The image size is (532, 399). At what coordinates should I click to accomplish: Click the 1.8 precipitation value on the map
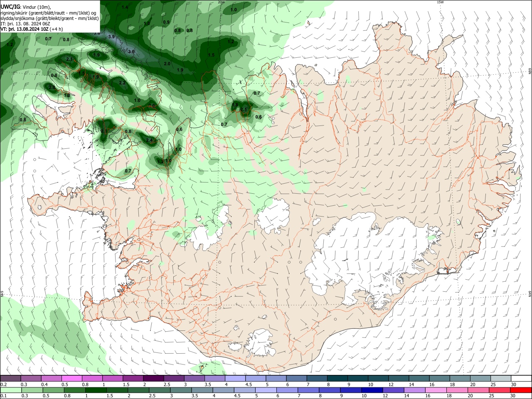coord(235,105)
